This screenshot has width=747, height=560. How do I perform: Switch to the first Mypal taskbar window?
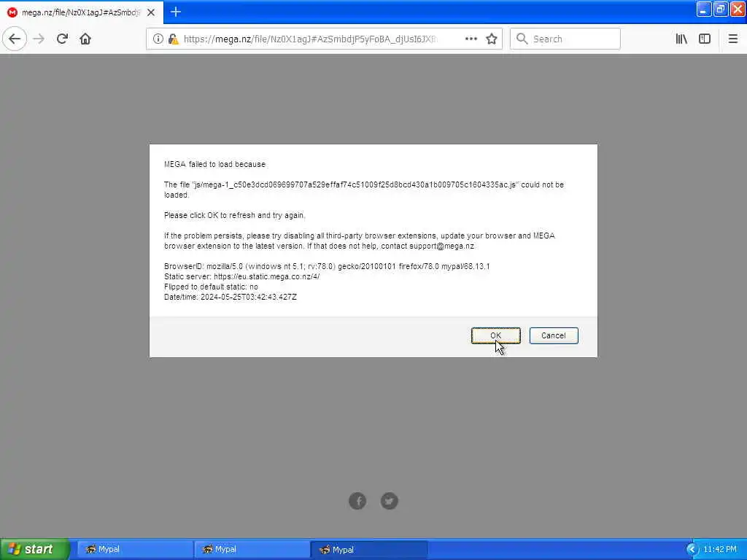(x=135, y=550)
